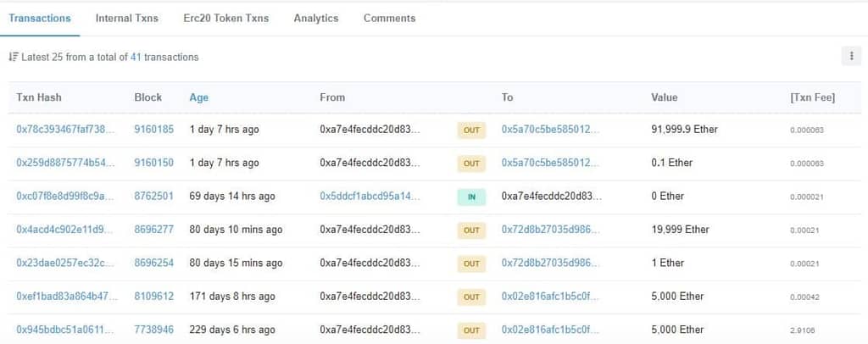Open To address in 0.1 Ether row
868x344 pixels.
coord(550,163)
